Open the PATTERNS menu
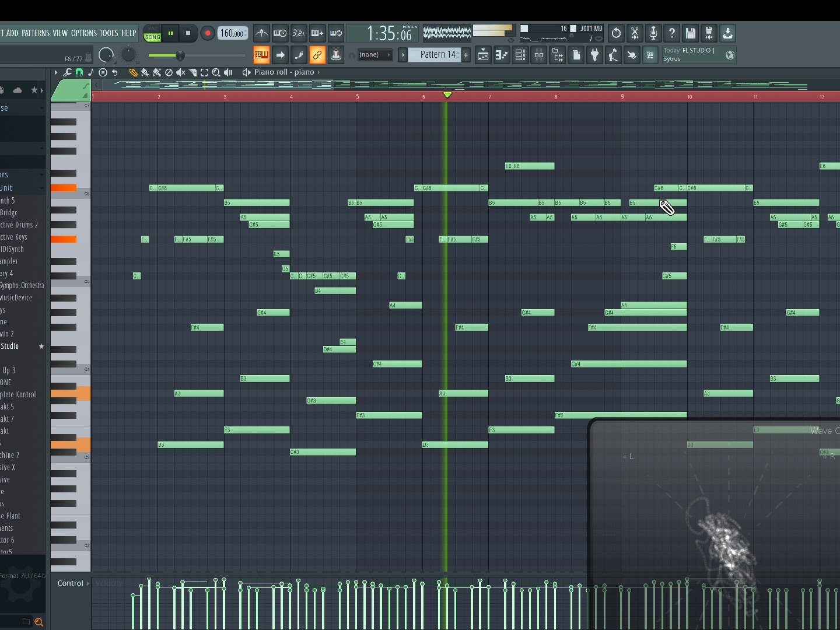The height and width of the screenshot is (630, 840). click(36, 33)
